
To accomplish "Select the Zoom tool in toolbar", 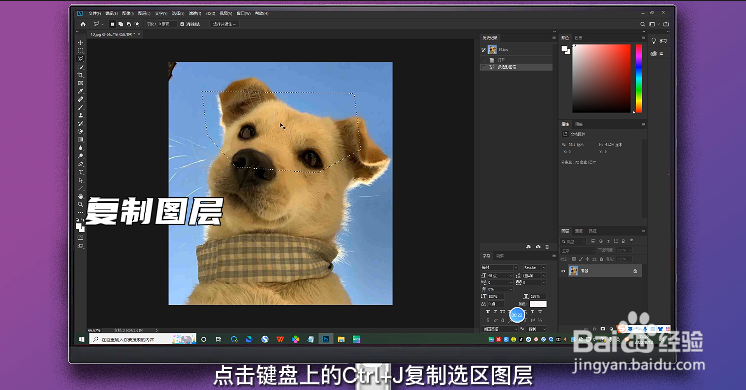I will tap(80, 205).
